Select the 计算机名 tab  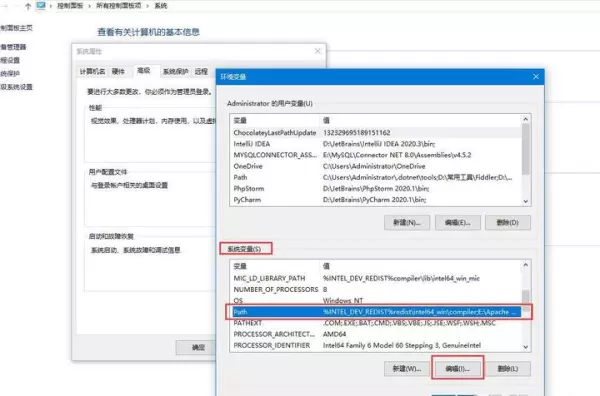[x=92, y=72]
